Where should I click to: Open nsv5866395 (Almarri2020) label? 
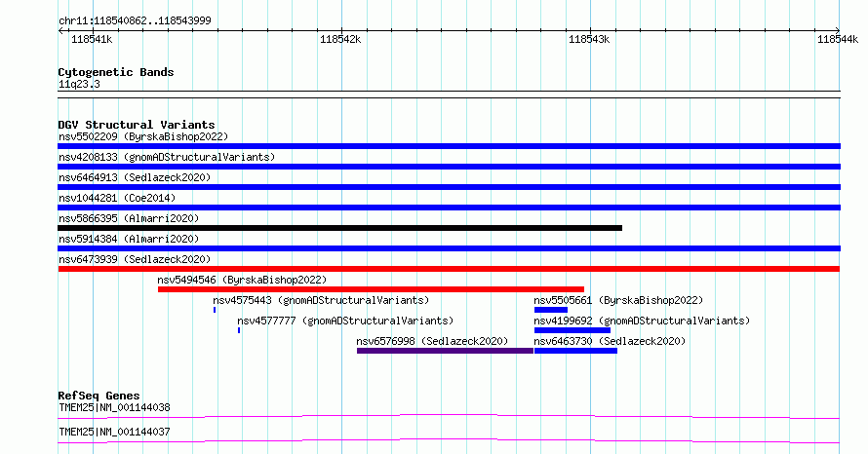click(x=129, y=218)
